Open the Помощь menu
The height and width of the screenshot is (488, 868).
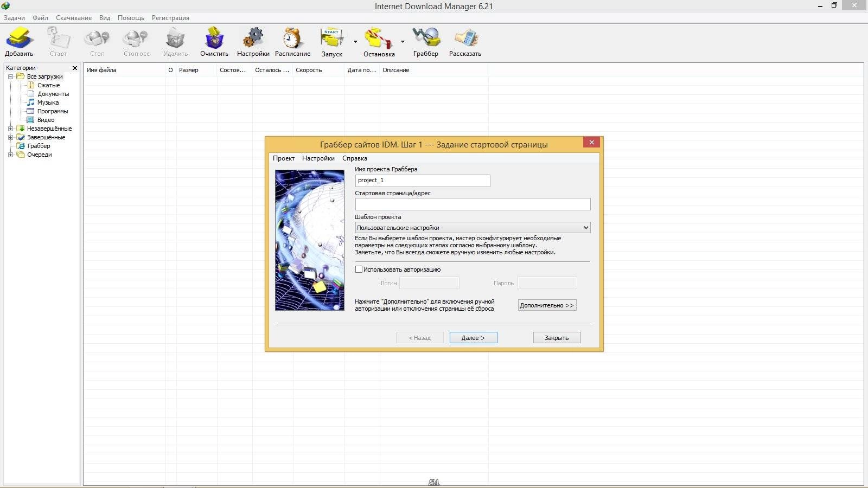coord(131,18)
